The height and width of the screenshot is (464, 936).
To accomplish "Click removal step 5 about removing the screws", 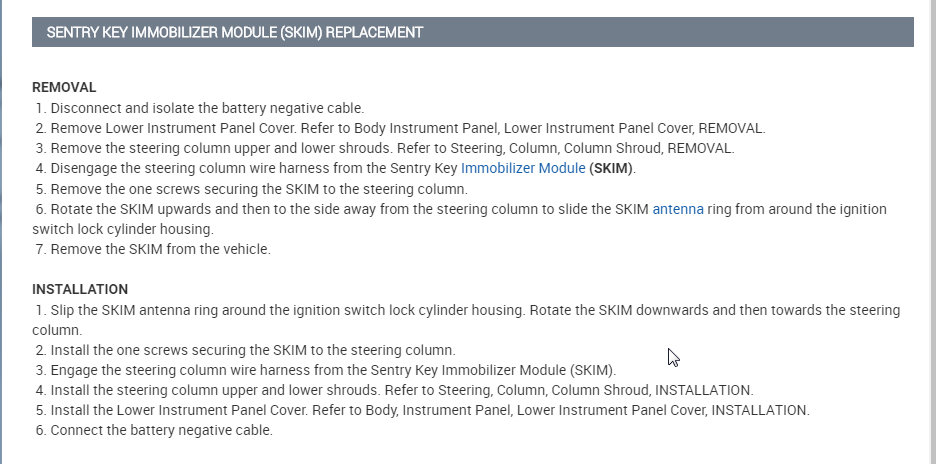I will 258,188.
